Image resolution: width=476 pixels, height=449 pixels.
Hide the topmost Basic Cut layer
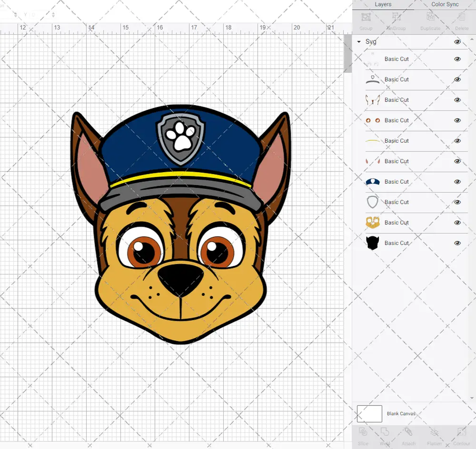pyautogui.click(x=457, y=58)
